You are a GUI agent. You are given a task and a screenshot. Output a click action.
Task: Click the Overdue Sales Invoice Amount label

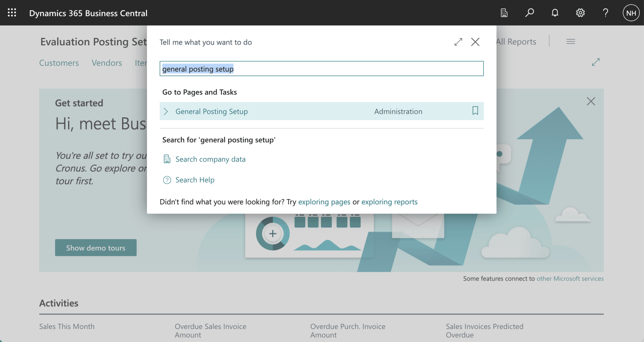pyautogui.click(x=210, y=331)
